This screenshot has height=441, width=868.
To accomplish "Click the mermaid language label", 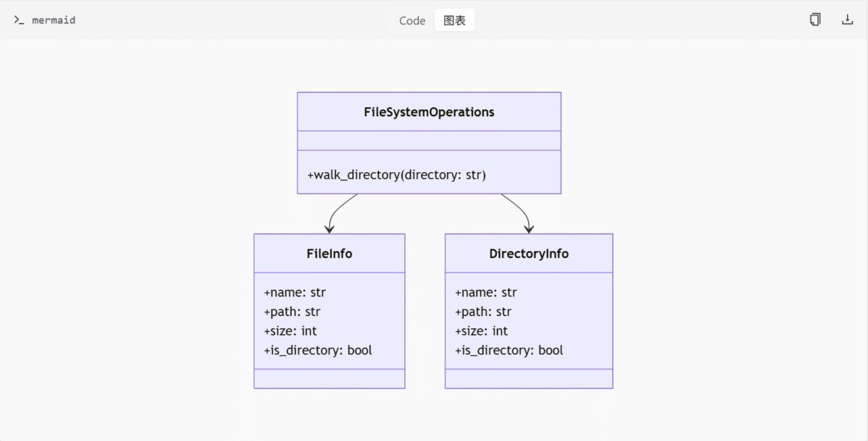I will tap(54, 20).
